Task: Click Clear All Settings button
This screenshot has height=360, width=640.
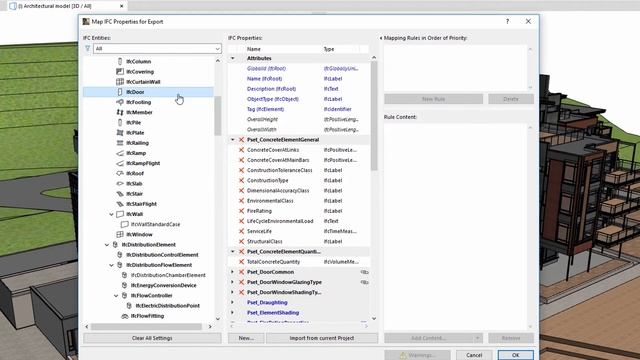Action: point(152,338)
